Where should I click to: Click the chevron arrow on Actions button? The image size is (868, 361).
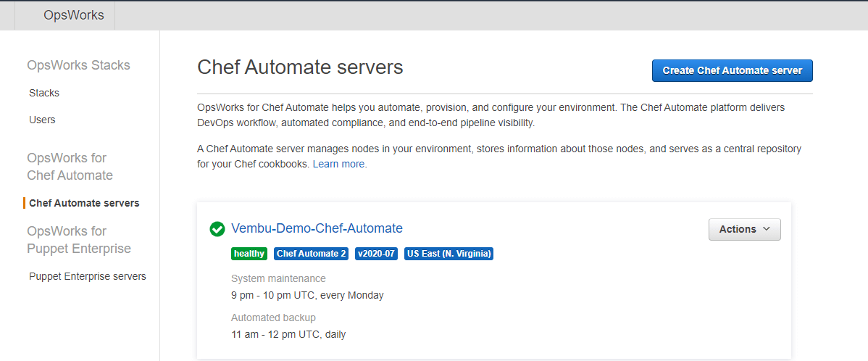coord(766,229)
